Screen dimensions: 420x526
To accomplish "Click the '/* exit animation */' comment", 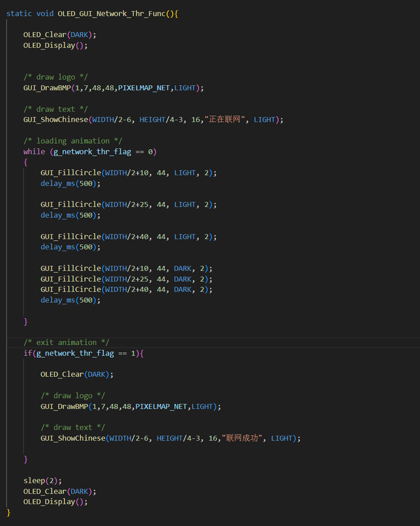I will (66, 342).
